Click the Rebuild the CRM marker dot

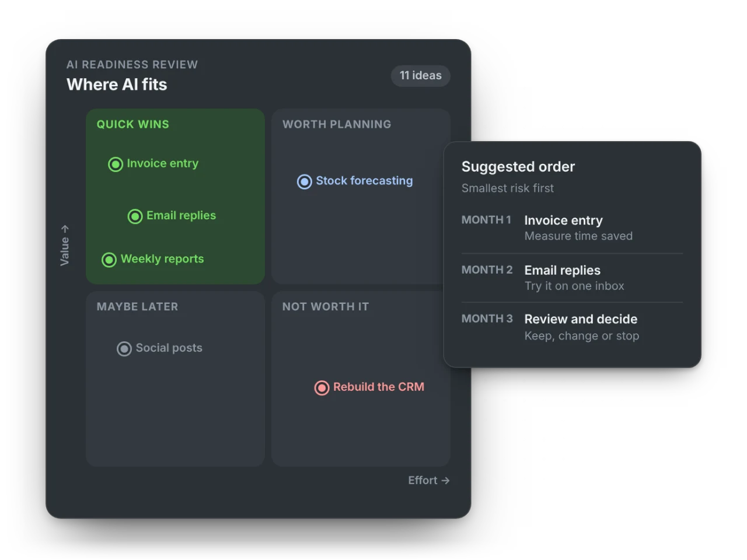(x=322, y=388)
